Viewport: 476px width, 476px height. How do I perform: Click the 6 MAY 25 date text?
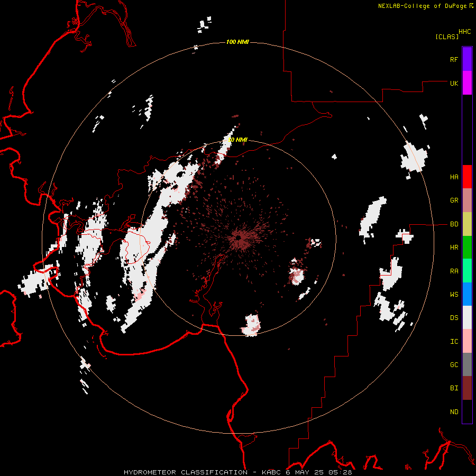click(305, 472)
